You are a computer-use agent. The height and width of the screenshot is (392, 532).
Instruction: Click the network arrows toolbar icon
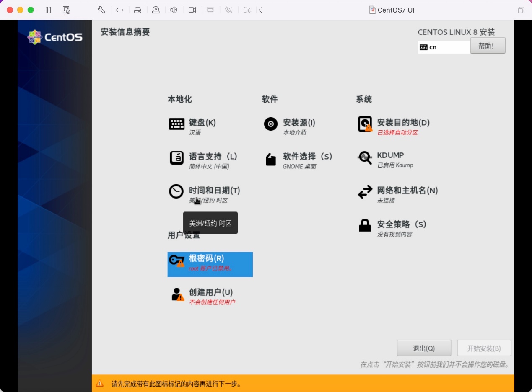[119, 10]
